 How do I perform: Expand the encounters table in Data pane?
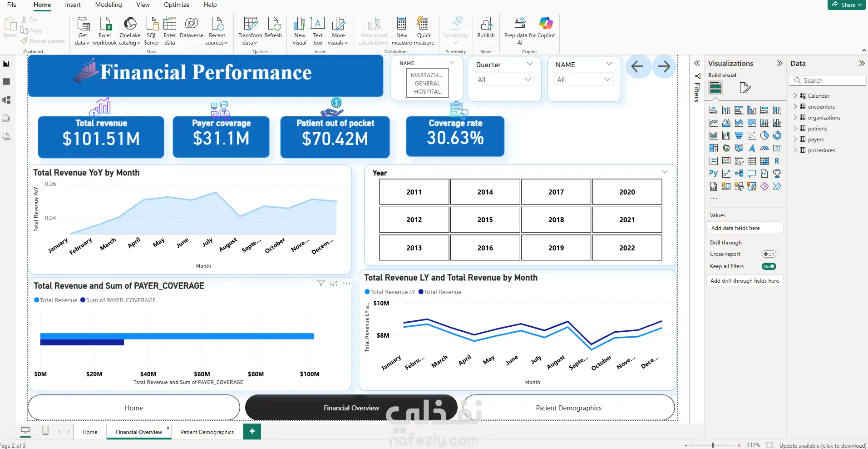pos(795,107)
